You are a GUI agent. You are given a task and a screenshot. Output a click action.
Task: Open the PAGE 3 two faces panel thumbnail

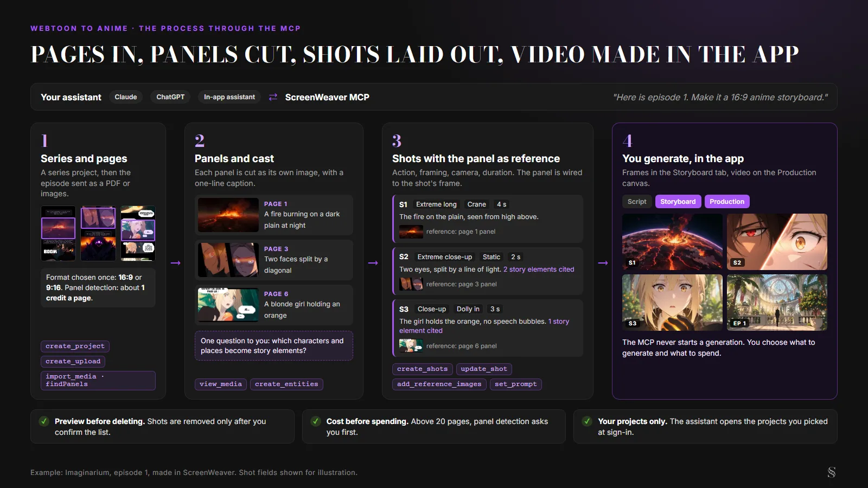point(228,260)
